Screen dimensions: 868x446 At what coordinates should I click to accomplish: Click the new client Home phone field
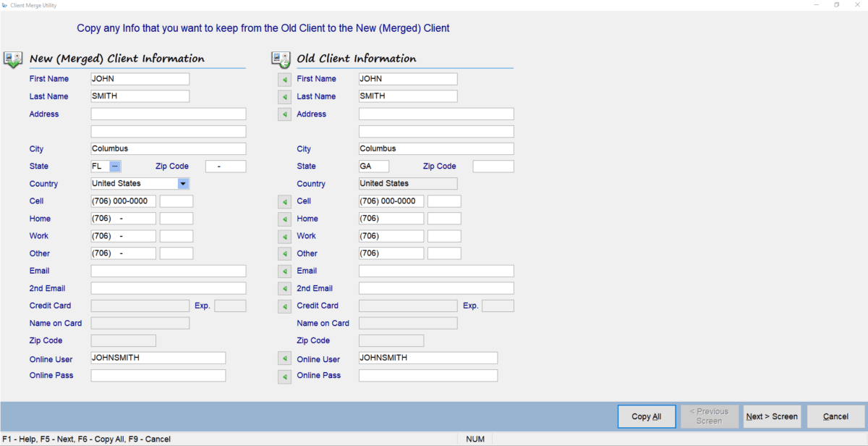(124, 219)
